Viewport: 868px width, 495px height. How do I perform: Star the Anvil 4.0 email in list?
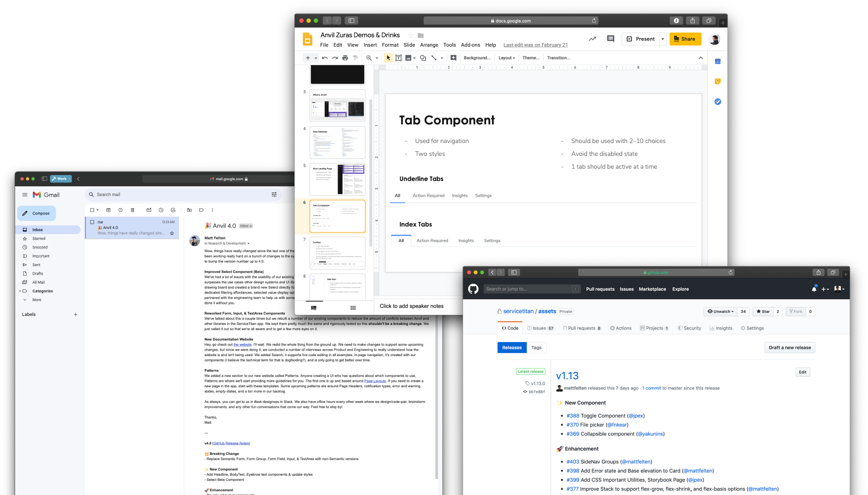pos(172,233)
